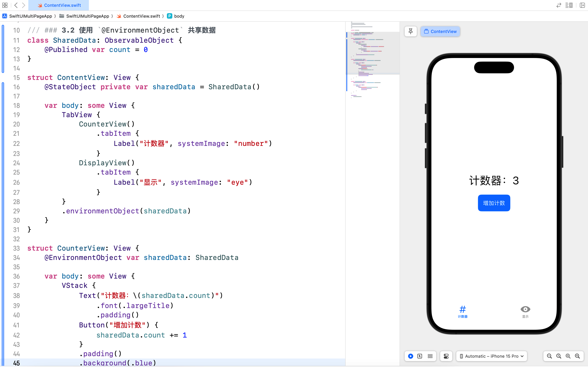Click the "number" string on line 22
This screenshot has width=588, height=367.
[251, 144]
